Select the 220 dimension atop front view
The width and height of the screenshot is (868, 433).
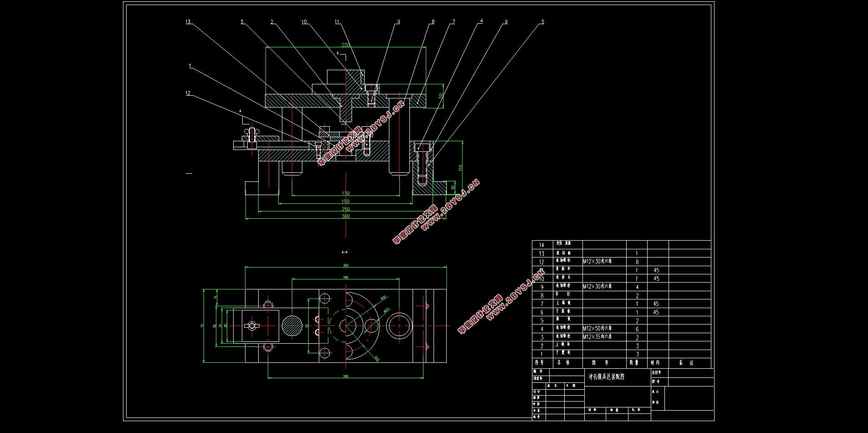[346, 45]
